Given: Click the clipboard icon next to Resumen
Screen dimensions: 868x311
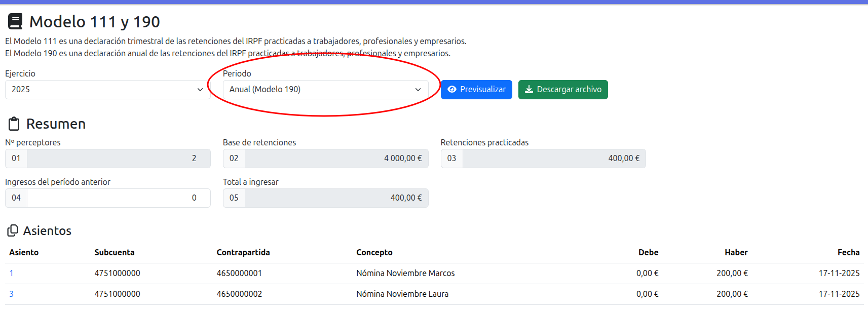Looking at the screenshot, I should pos(14,124).
